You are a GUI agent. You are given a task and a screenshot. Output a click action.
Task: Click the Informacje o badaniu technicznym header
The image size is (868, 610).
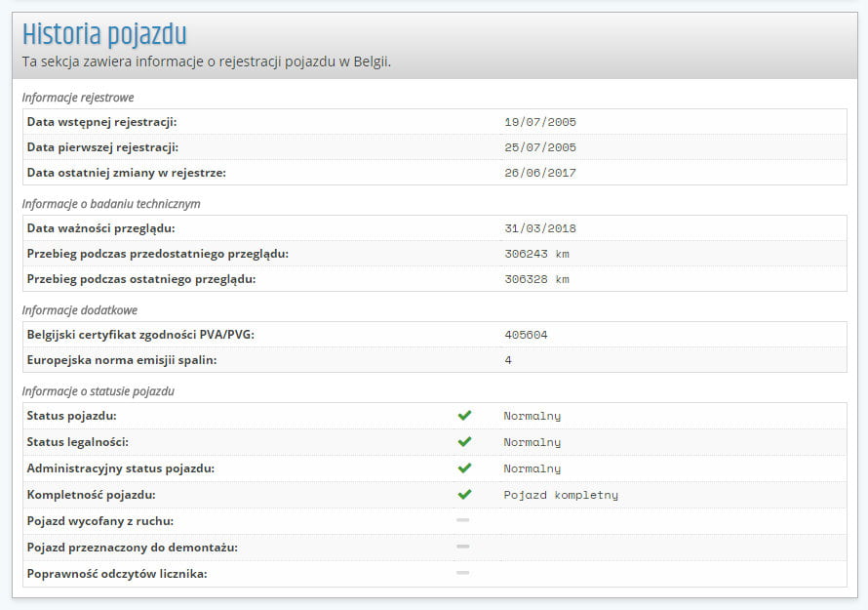tap(111, 204)
